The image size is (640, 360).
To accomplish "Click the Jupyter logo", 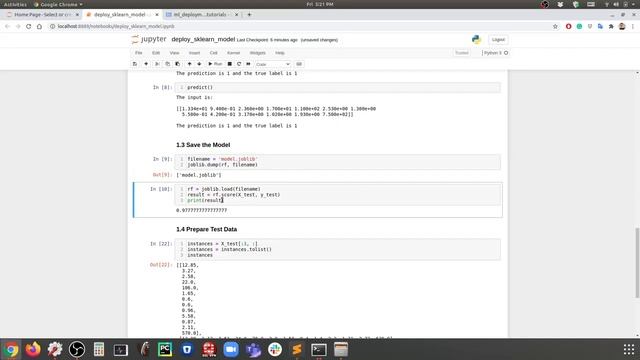I will click(x=149, y=39).
